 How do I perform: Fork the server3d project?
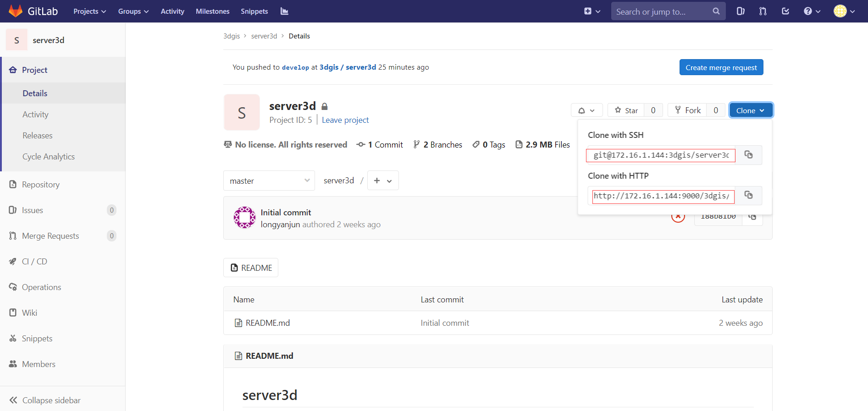[x=687, y=110]
